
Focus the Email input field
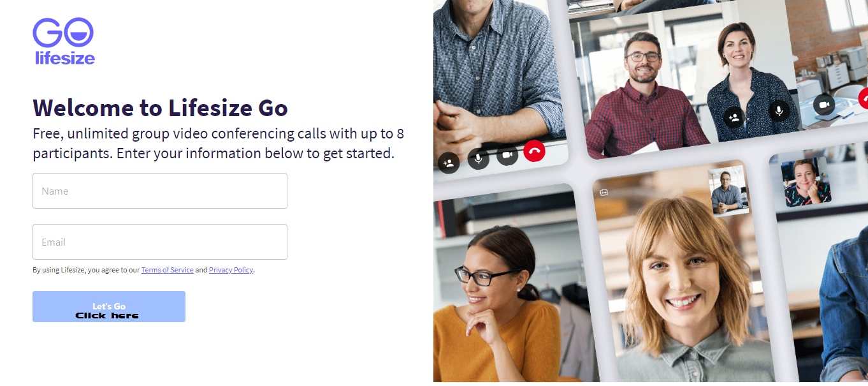pyautogui.click(x=160, y=242)
